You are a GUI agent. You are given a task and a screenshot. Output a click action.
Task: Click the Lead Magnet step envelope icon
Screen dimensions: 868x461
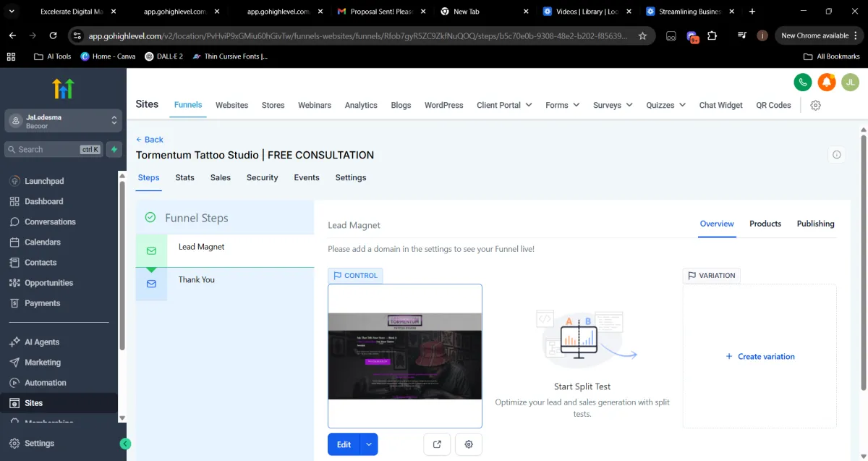point(151,251)
